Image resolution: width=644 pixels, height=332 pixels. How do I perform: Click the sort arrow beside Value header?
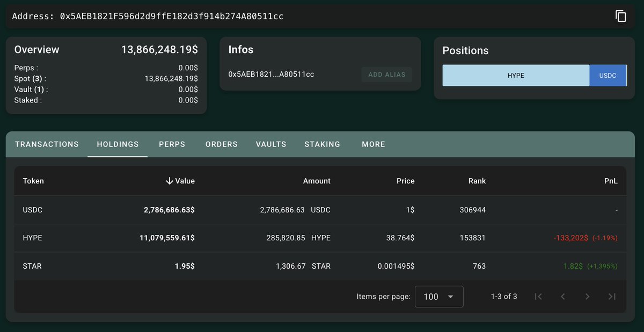(x=170, y=181)
